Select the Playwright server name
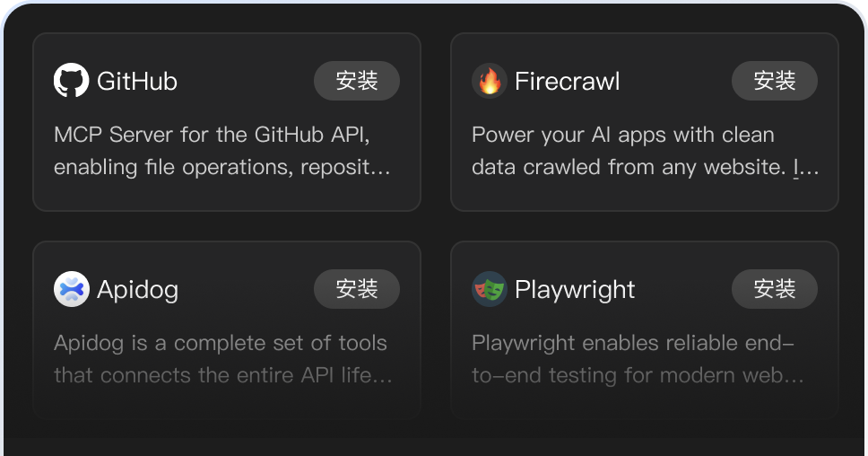 click(575, 289)
